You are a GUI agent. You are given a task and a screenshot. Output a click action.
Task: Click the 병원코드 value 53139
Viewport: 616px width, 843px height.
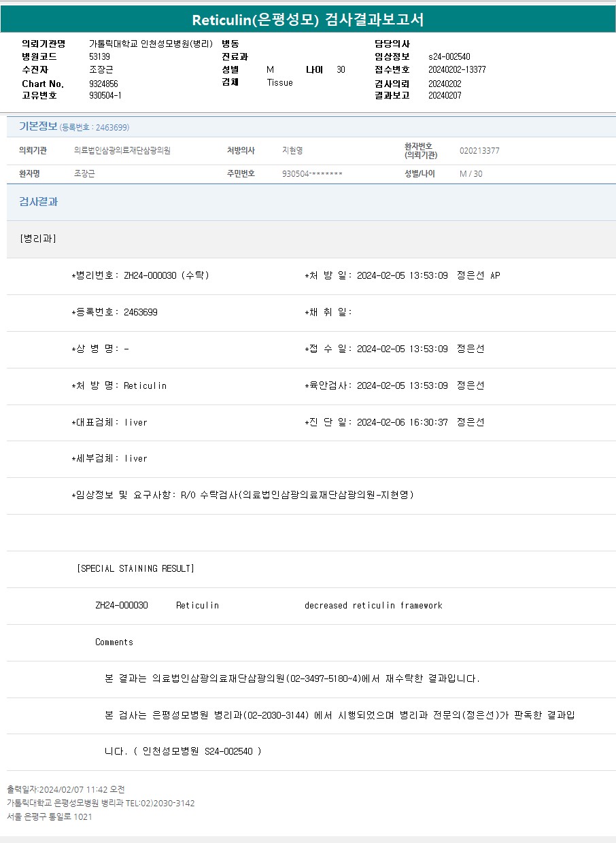[99, 56]
